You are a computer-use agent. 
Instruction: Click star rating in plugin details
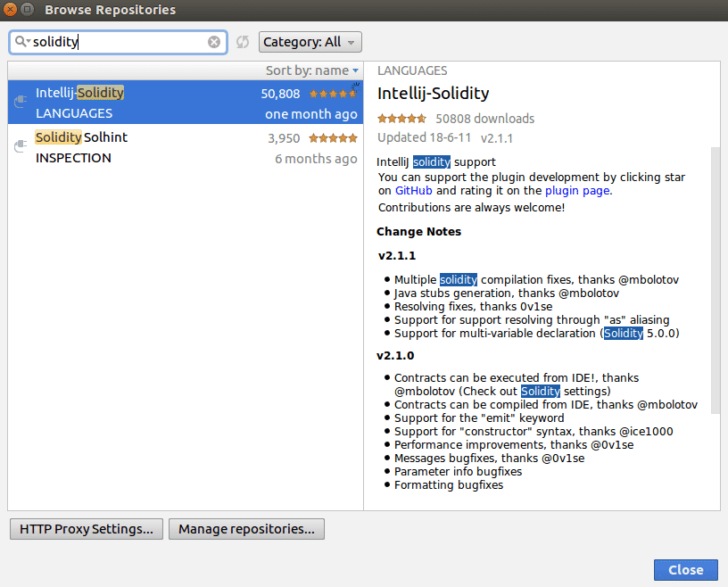click(x=401, y=119)
